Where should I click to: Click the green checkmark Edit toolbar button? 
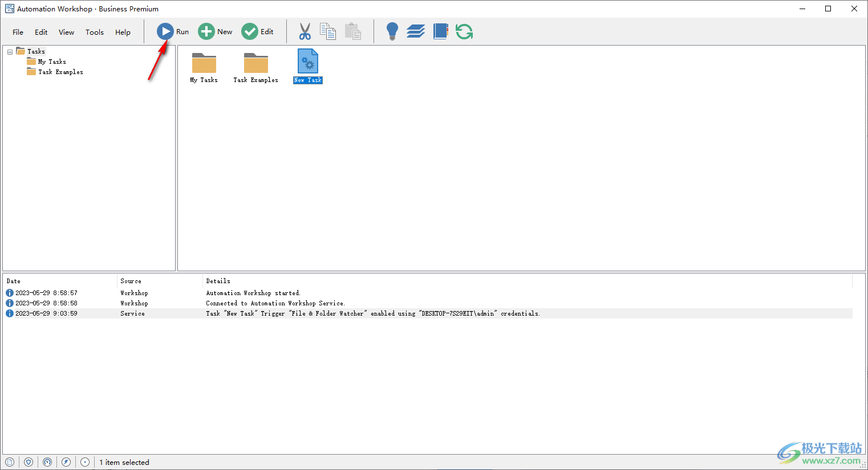[x=257, y=31]
